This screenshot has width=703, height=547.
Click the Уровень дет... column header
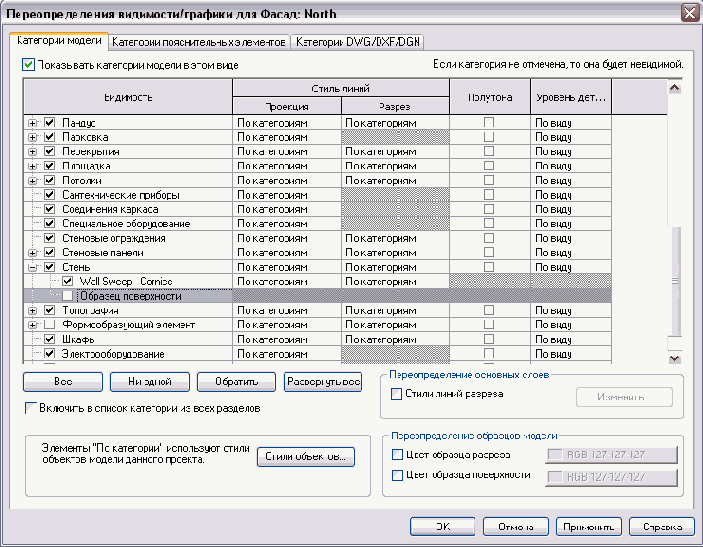[x=571, y=97]
